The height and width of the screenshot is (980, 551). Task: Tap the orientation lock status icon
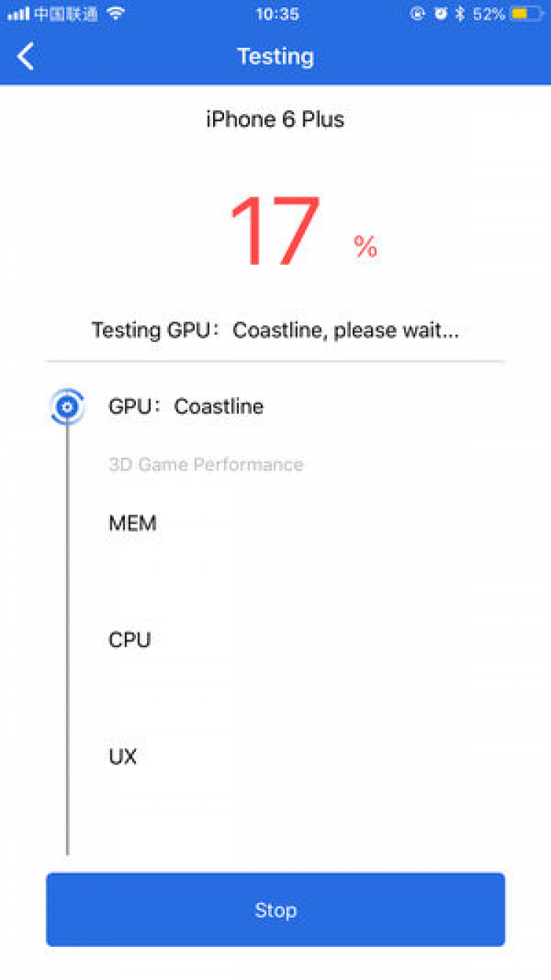pos(418,13)
